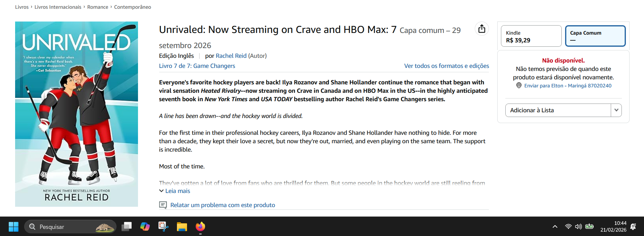Launch Snipping Tool from the taskbar
Viewport: 644px width, 236px height.
[x=163, y=227]
